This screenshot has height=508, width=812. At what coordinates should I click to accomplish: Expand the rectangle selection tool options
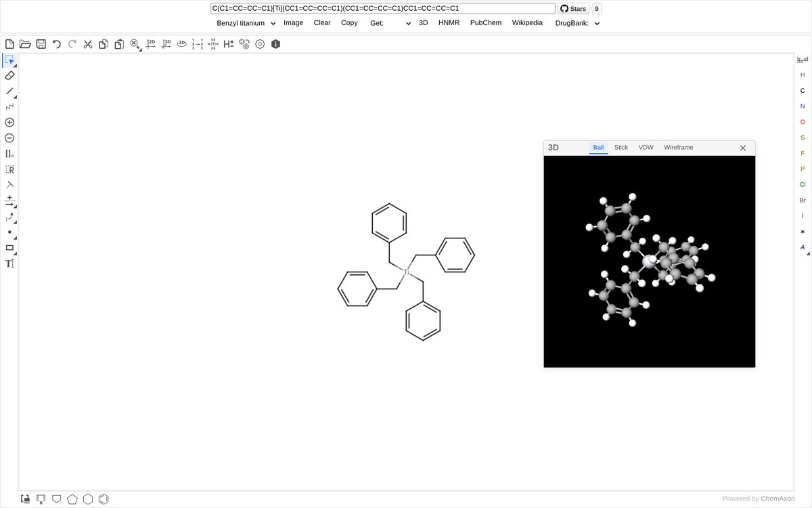pyautogui.click(x=16, y=66)
